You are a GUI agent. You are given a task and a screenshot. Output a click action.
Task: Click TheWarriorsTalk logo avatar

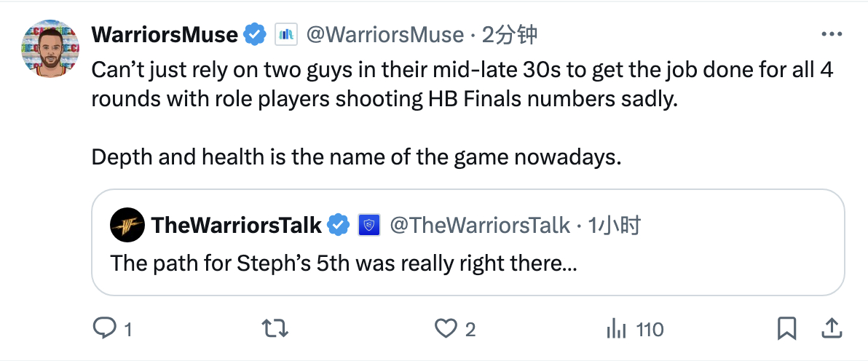(127, 226)
